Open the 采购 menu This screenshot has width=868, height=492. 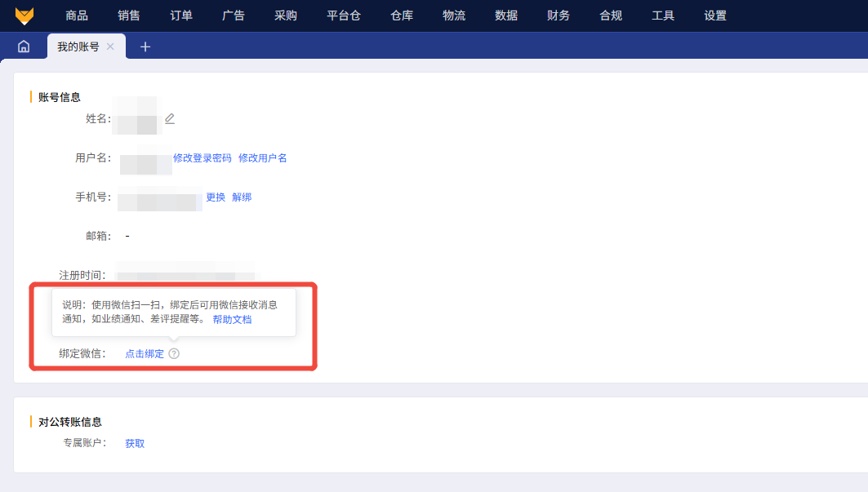286,16
